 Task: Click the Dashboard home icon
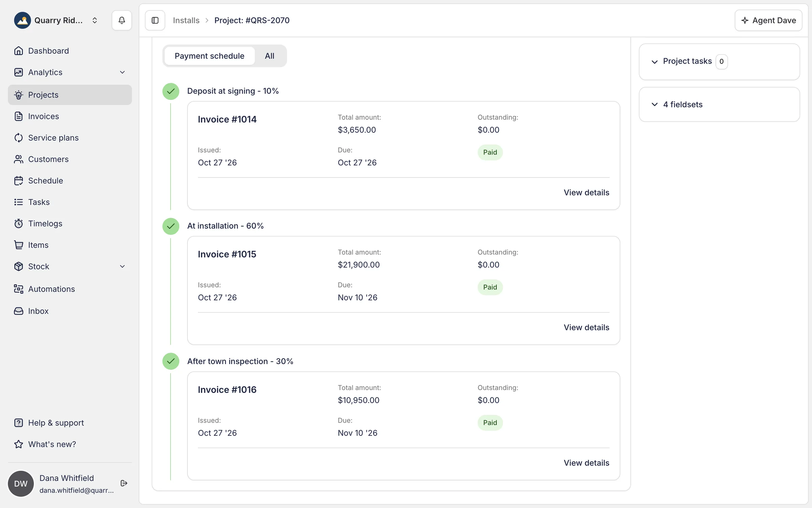19,51
